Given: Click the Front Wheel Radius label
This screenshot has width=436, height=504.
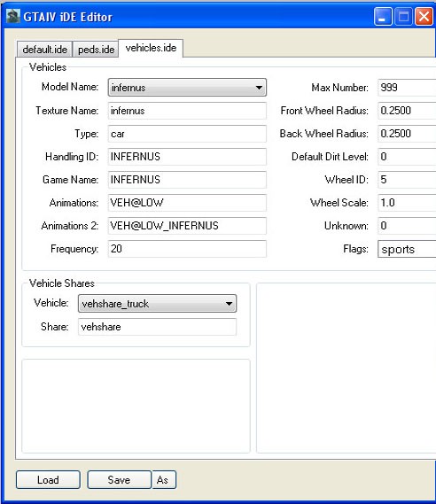Looking at the screenshot, I should (x=324, y=111).
